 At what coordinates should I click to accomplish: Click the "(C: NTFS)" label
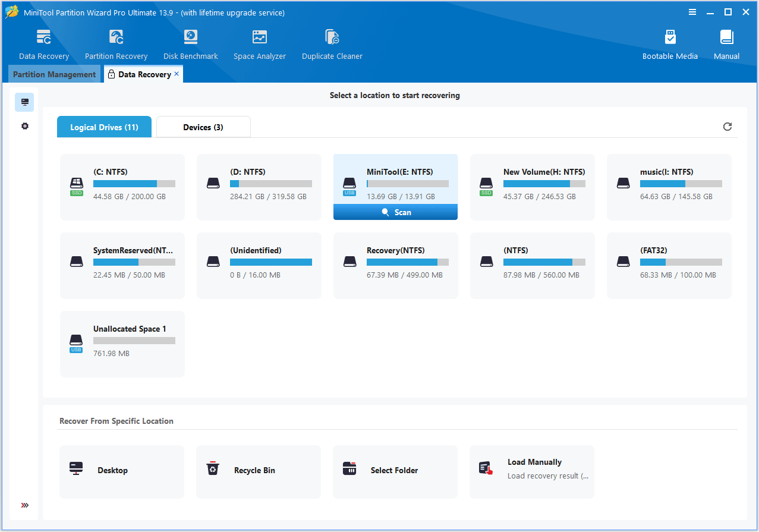[111, 172]
